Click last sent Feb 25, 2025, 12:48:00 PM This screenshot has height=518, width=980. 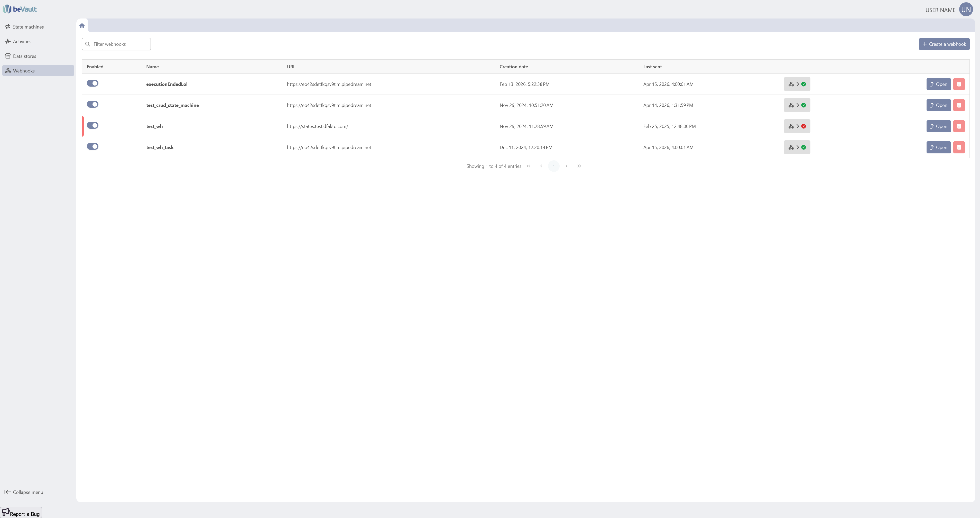pyautogui.click(x=670, y=126)
